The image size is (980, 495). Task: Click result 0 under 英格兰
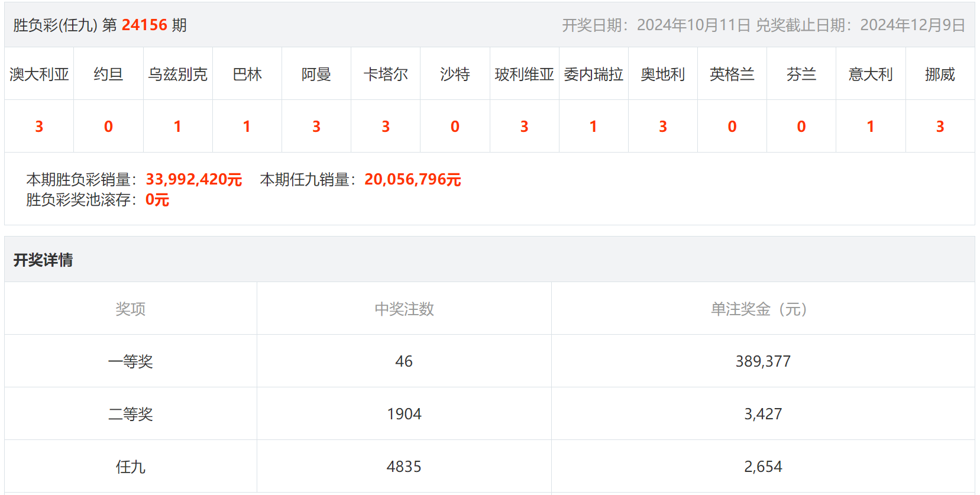click(732, 127)
